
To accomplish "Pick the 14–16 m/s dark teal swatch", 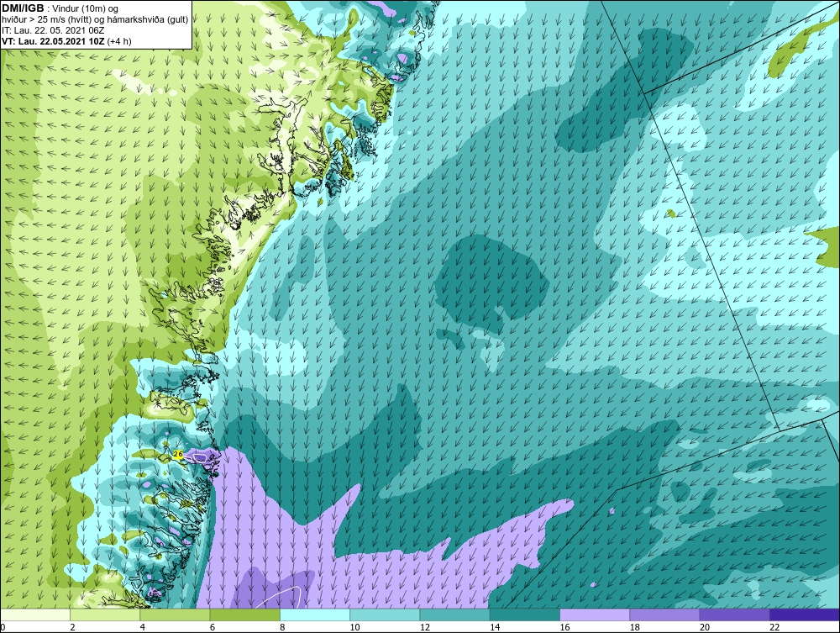I will [x=524, y=615].
